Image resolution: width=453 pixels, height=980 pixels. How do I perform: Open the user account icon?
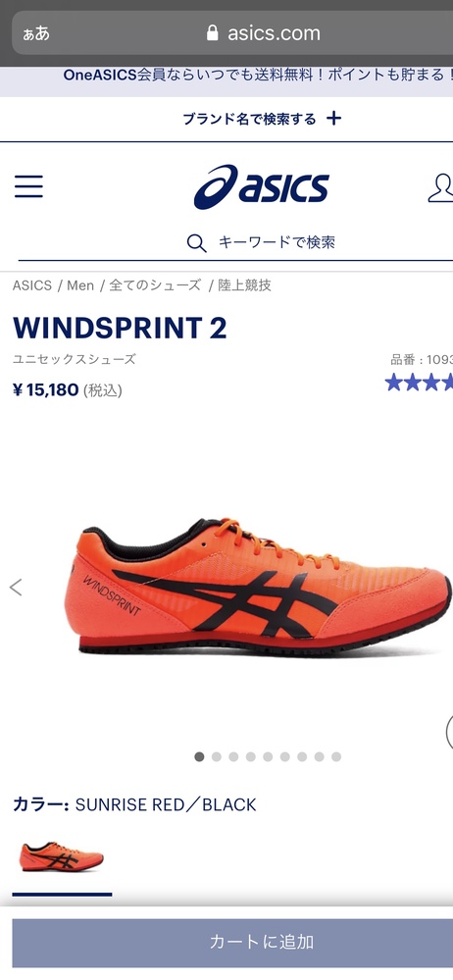pyautogui.click(x=440, y=187)
